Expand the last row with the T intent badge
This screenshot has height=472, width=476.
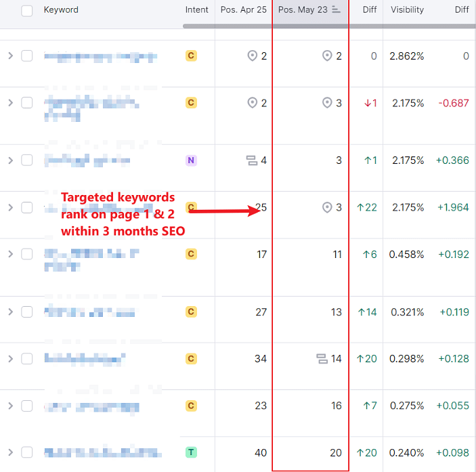pos(10,452)
